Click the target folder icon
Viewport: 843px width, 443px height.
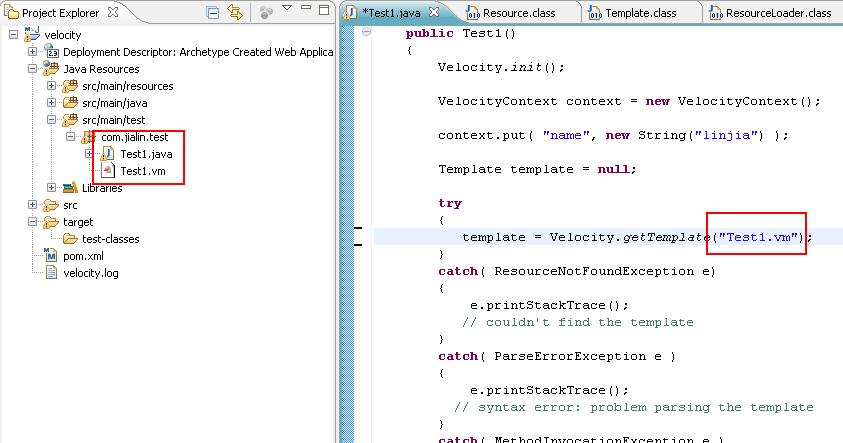[x=51, y=222]
